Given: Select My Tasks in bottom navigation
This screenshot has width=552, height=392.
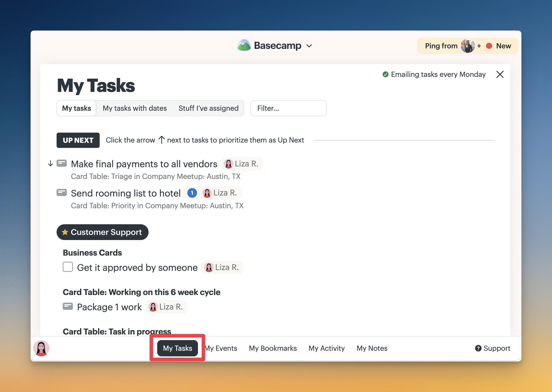Looking at the screenshot, I should [x=178, y=348].
